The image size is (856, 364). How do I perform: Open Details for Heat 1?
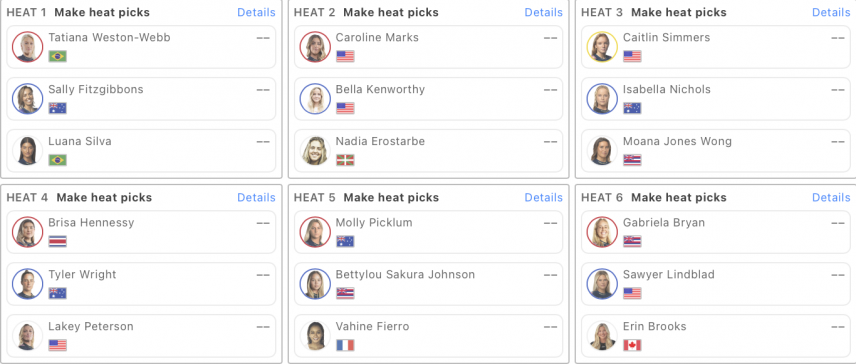tap(256, 12)
